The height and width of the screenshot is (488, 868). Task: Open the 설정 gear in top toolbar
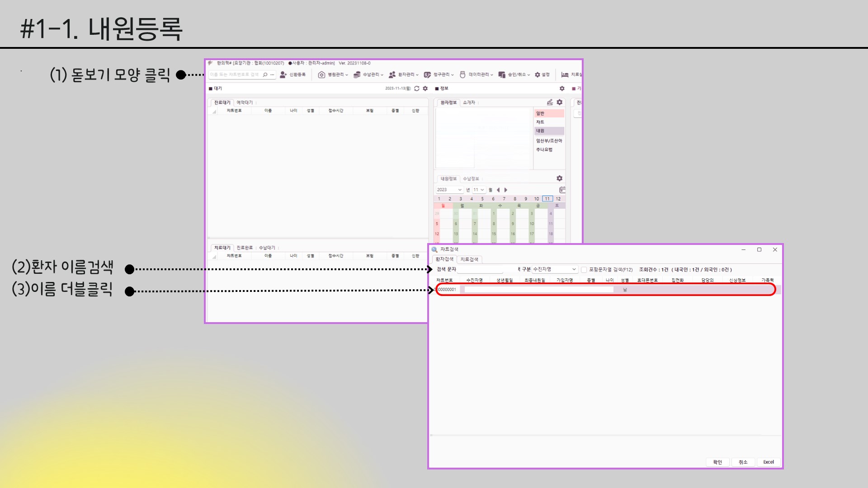538,75
